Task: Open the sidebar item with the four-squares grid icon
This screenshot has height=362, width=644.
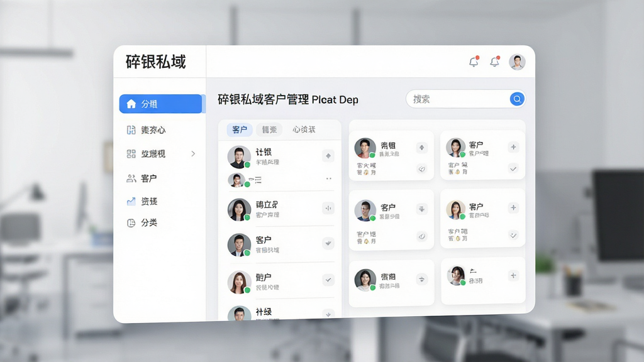Action: coord(146,154)
